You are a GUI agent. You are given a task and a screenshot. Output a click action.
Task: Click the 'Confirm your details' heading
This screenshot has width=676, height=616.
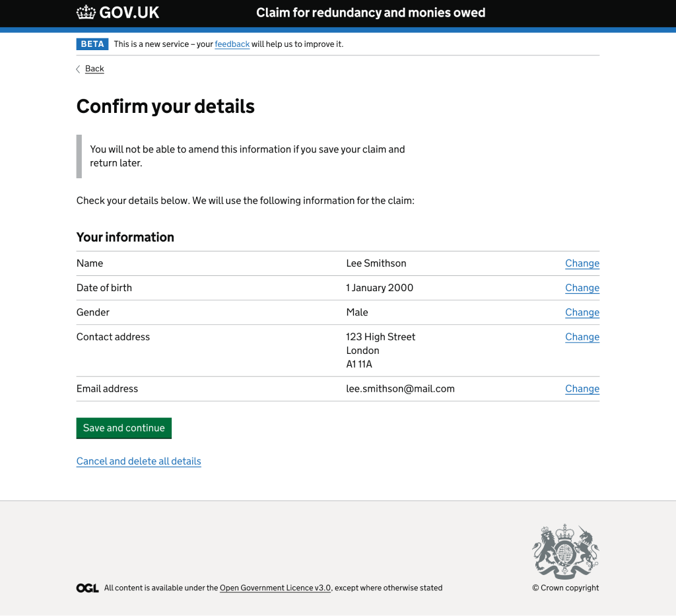(166, 106)
